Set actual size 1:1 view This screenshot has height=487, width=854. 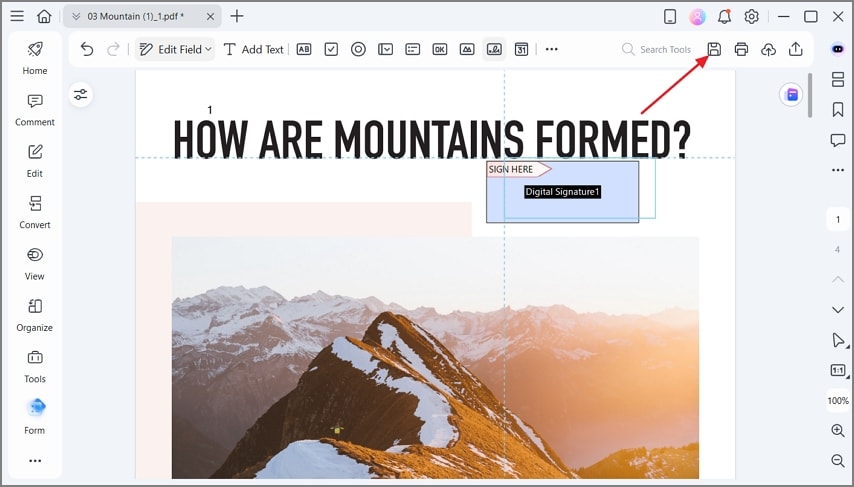coord(838,370)
